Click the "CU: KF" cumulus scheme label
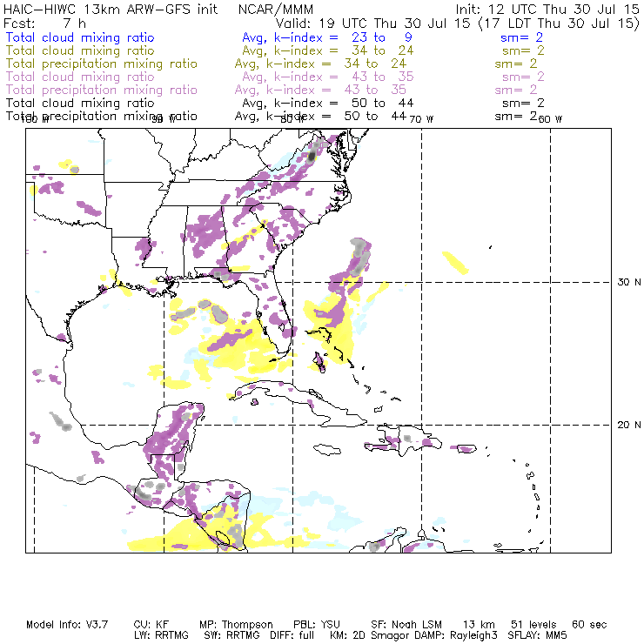 coord(151,625)
